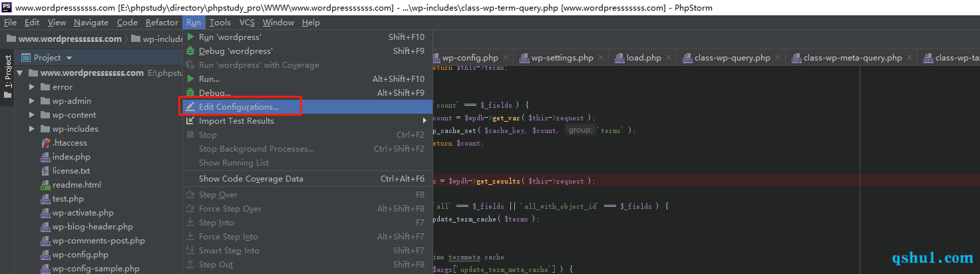Image resolution: width=980 pixels, height=274 pixels.
Task: Select wp-config.php in the project tree
Action: (81, 255)
